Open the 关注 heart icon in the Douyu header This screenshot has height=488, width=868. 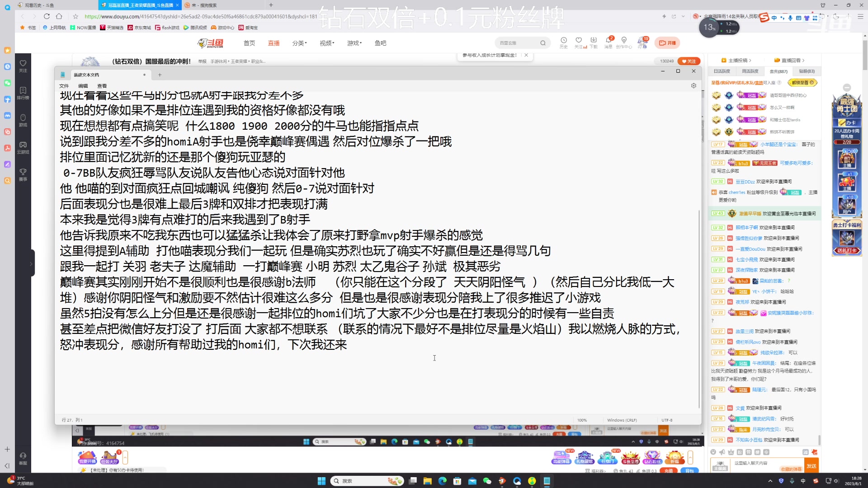pos(579,42)
